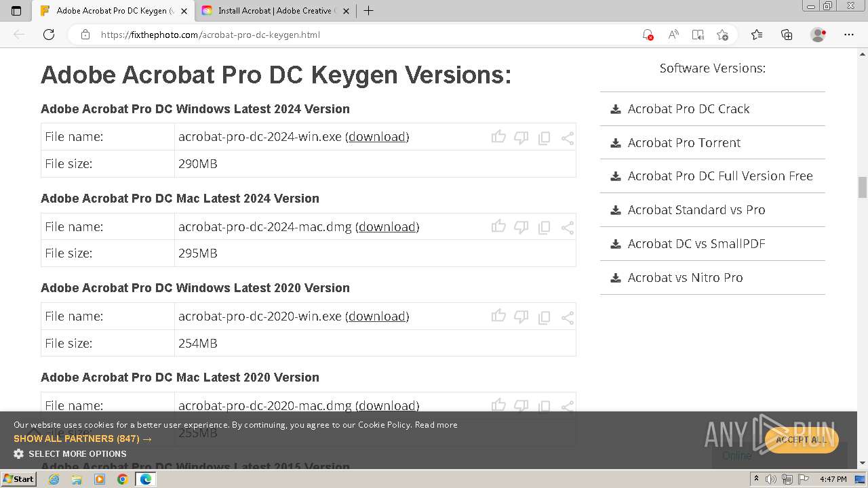
Task: Open Acrobat Pro Torrent sidebar link
Action: 684,142
